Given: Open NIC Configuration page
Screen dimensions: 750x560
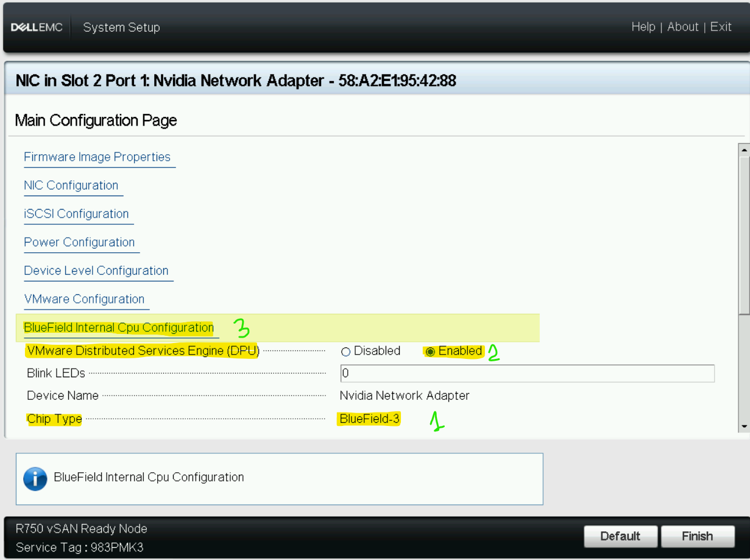Looking at the screenshot, I should point(71,186).
